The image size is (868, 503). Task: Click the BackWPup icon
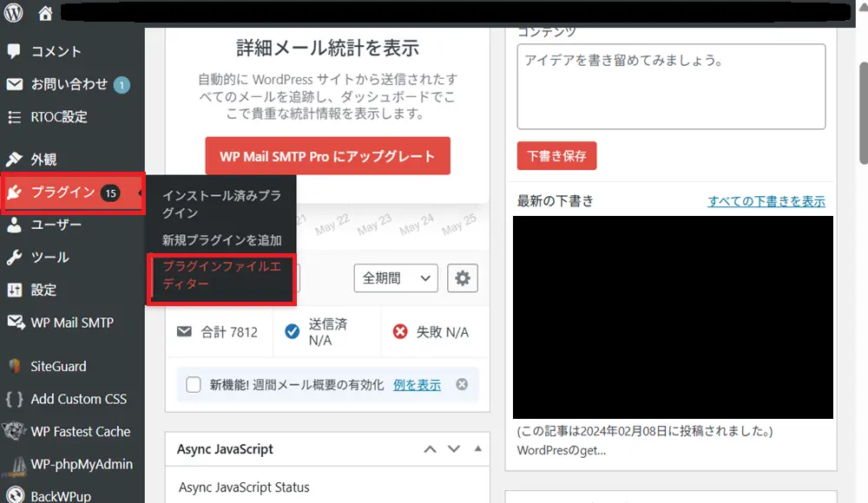(x=15, y=495)
